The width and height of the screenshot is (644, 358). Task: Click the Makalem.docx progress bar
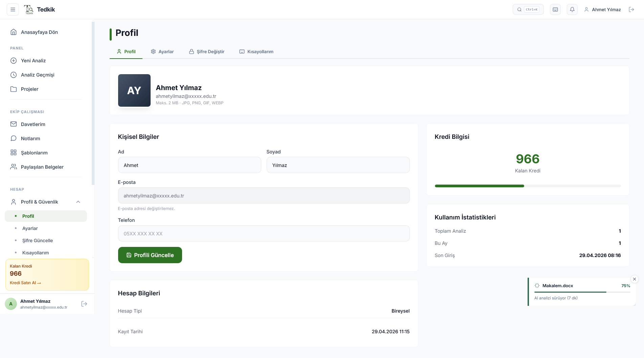coord(582,292)
